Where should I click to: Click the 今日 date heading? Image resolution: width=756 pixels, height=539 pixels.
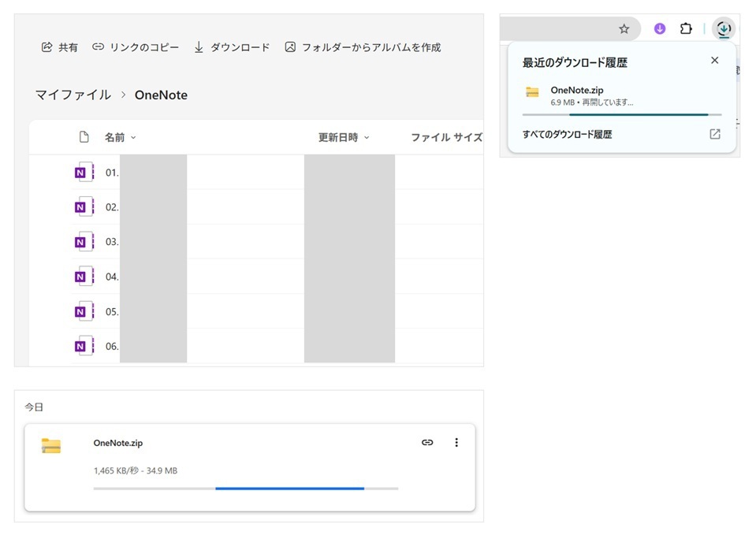[34, 407]
